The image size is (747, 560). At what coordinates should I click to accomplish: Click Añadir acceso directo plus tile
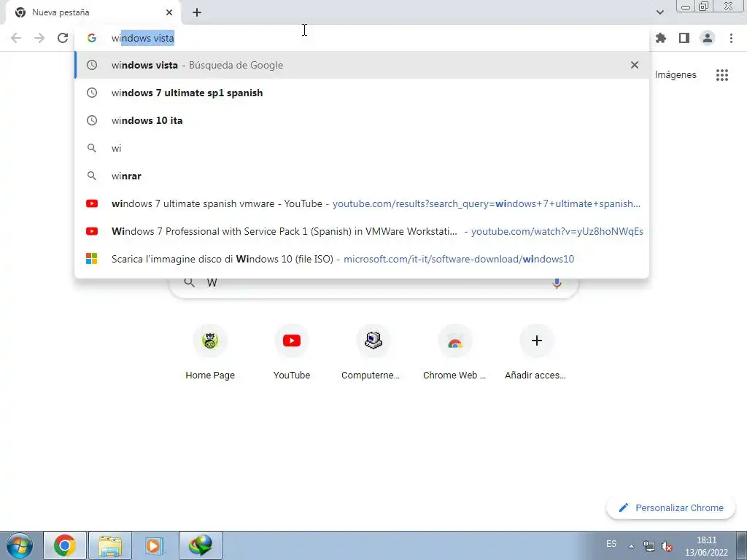pos(536,352)
